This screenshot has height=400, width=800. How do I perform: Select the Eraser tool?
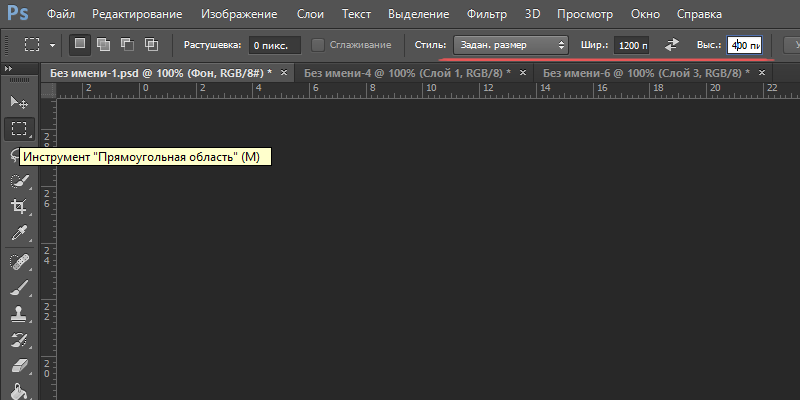click(19, 367)
